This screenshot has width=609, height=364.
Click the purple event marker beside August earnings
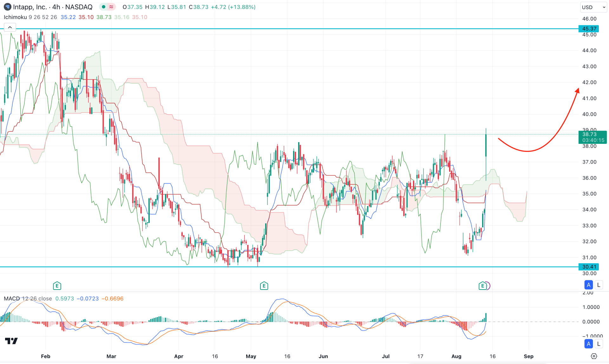488,286
